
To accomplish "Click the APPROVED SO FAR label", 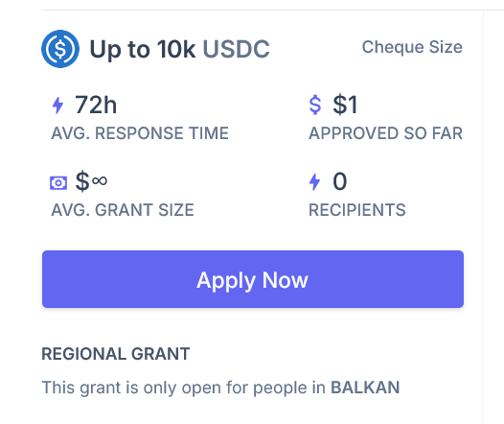I will pyautogui.click(x=386, y=133).
